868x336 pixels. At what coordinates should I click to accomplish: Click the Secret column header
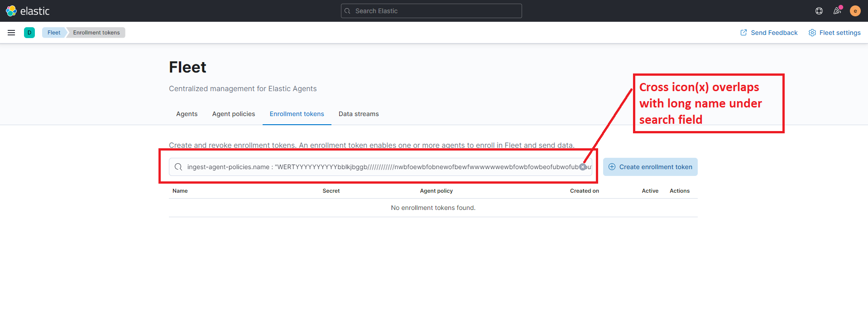[331, 191]
